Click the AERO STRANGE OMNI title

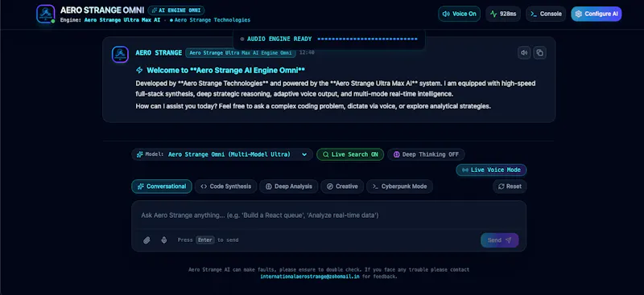102,10
